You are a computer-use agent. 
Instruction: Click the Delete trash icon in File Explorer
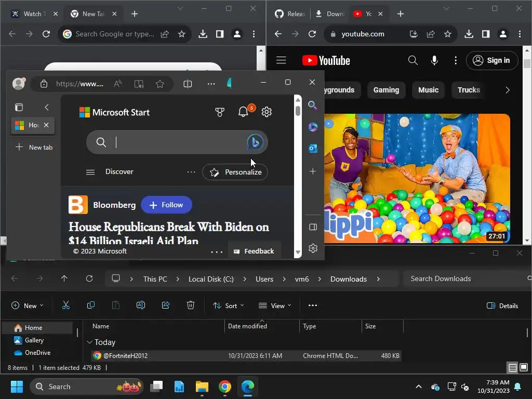click(191, 305)
